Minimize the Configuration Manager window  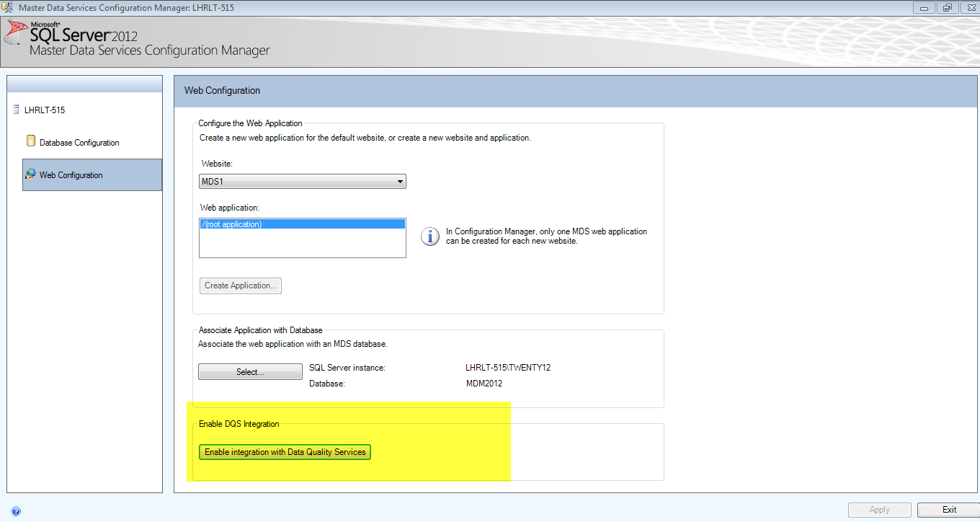tap(925, 7)
